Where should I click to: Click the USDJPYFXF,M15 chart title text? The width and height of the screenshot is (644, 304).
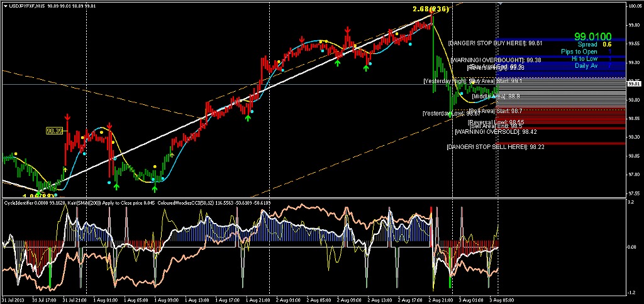click(27, 6)
